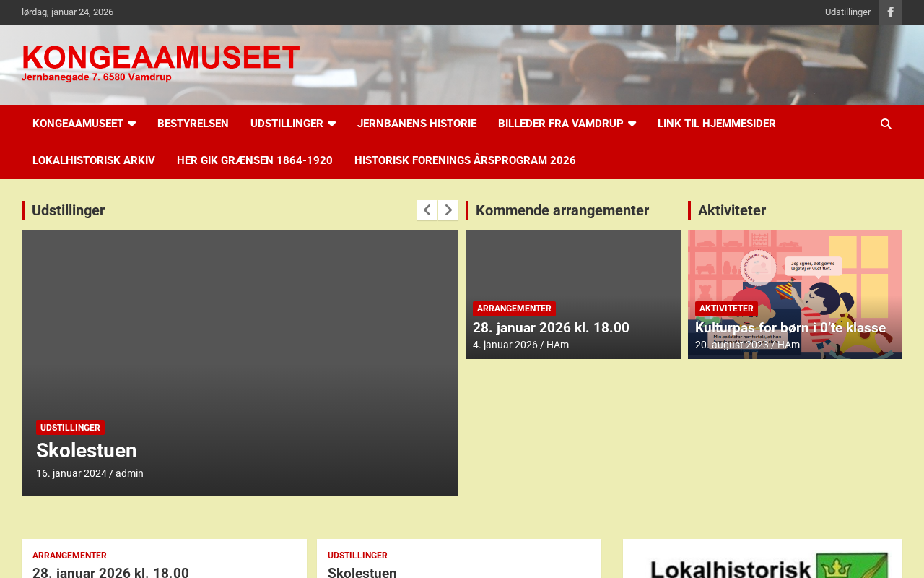Show previous Udstillinger slide

pyautogui.click(x=427, y=210)
